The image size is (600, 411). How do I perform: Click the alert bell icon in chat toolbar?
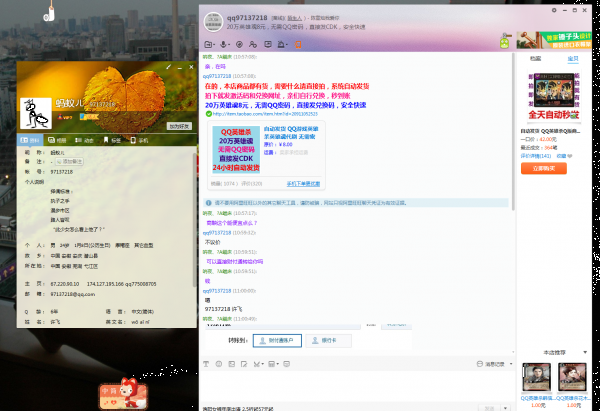click(281, 45)
